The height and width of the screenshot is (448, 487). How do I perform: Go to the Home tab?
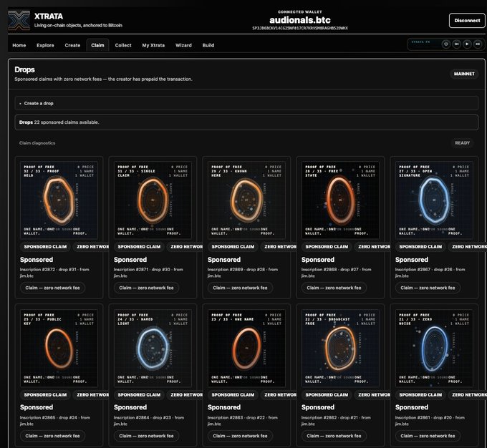pyautogui.click(x=19, y=45)
